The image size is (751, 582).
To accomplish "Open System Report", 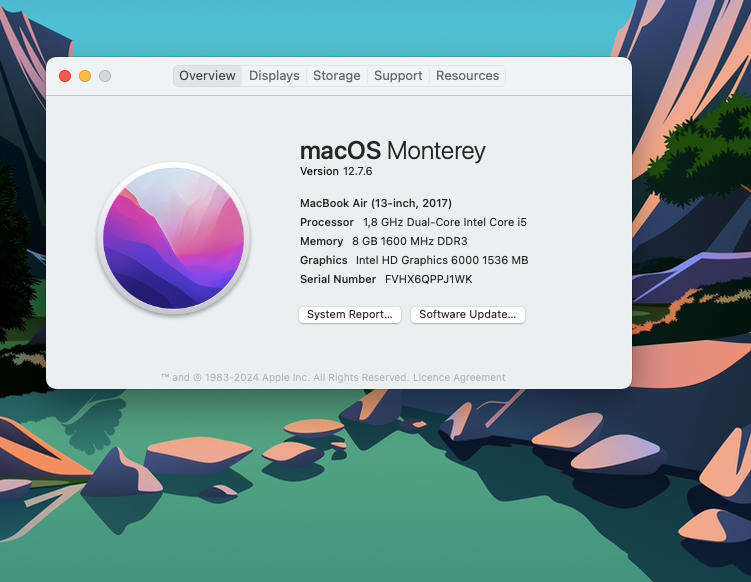I will pyautogui.click(x=349, y=314).
